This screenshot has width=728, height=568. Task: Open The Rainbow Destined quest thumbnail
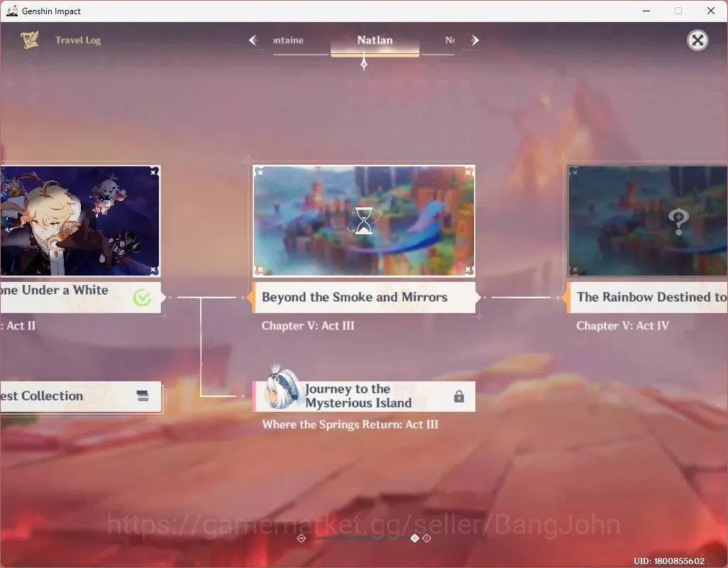click(x=648, y=221)
